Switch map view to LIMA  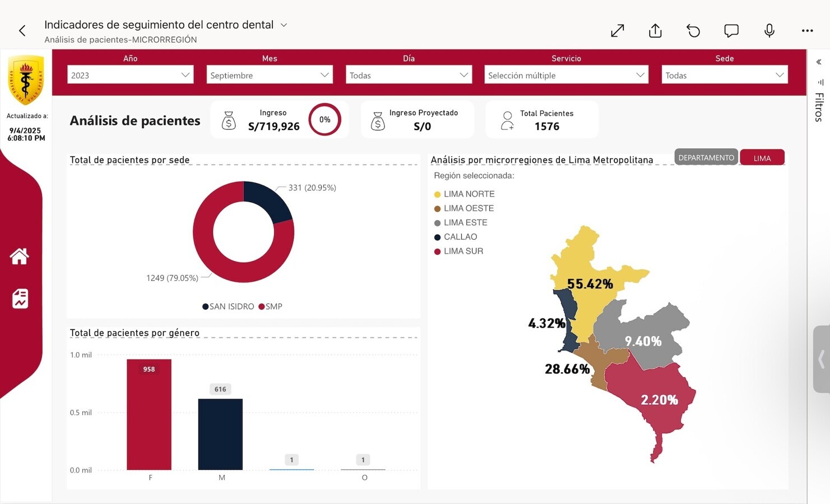click(762, 158)
